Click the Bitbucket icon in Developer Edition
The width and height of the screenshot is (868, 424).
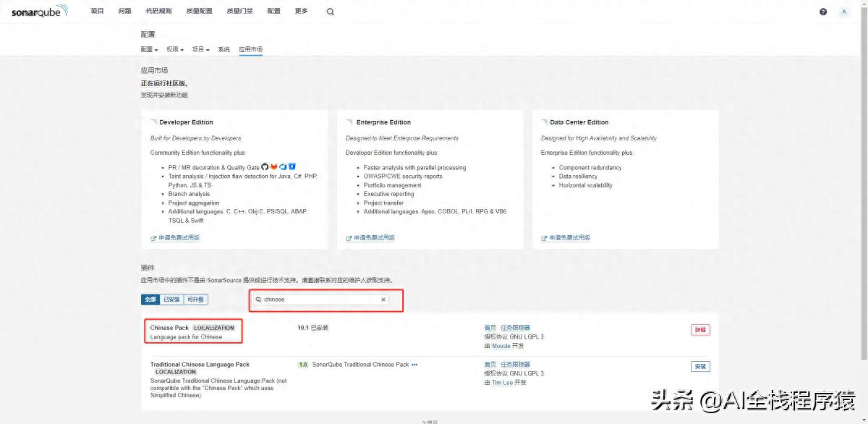point(292,167)
